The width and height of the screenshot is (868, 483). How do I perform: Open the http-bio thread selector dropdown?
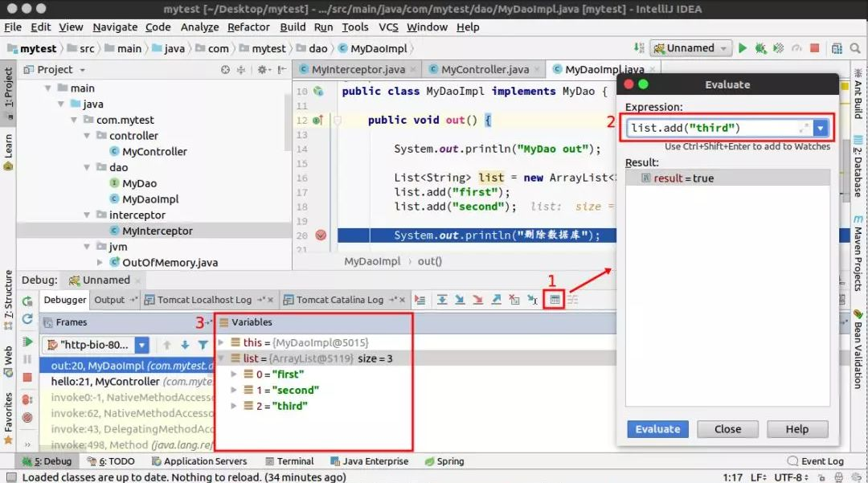142,346
